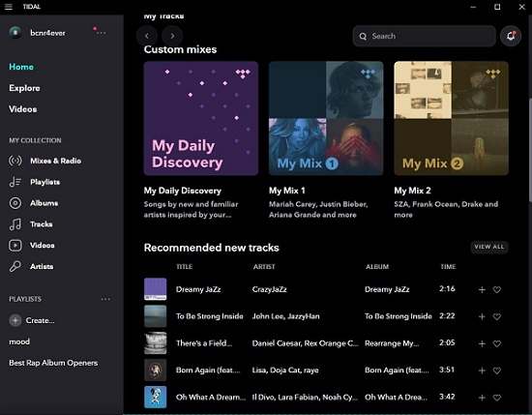
Task: Open the profile more options dots
Action: [101, 33]
